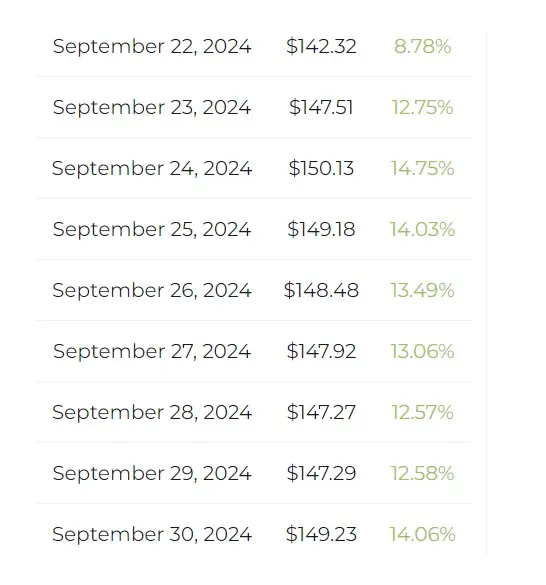Select the September 27, 2024 date
The width and height of the screenshot is (546, 585).
pyautogui.click(x=152, y=351)
